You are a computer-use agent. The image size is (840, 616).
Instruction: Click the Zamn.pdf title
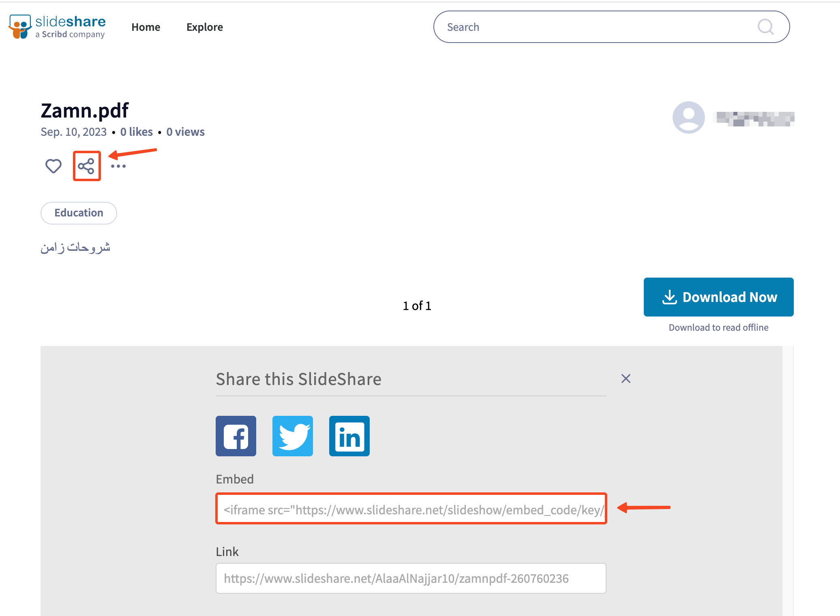(85, 111)
